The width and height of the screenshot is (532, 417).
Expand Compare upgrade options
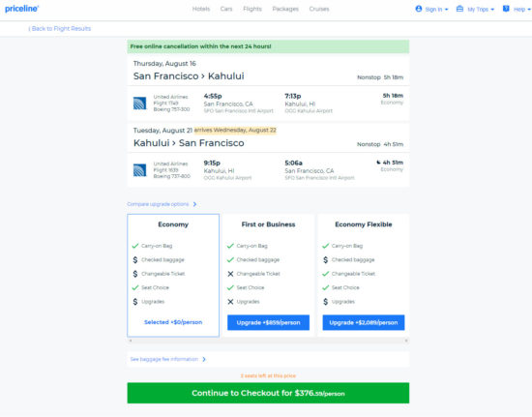pos(162,204)
